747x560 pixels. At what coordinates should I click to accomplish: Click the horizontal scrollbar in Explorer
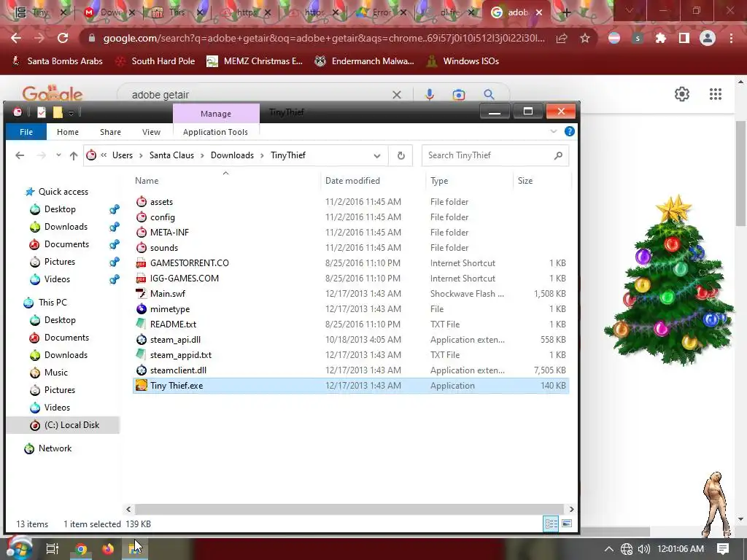click(349, 509)
